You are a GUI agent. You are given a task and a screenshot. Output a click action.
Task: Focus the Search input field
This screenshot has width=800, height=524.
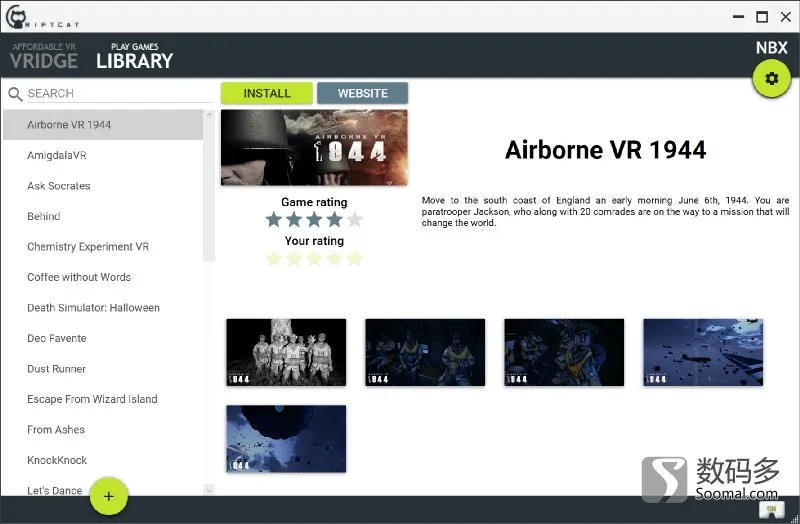click(x=119, y=93)
